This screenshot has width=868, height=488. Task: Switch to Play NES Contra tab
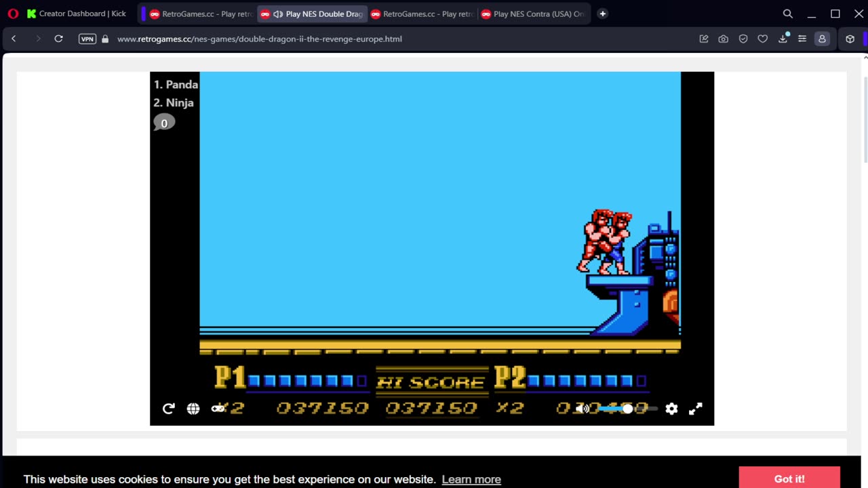[x=533, y=14]
